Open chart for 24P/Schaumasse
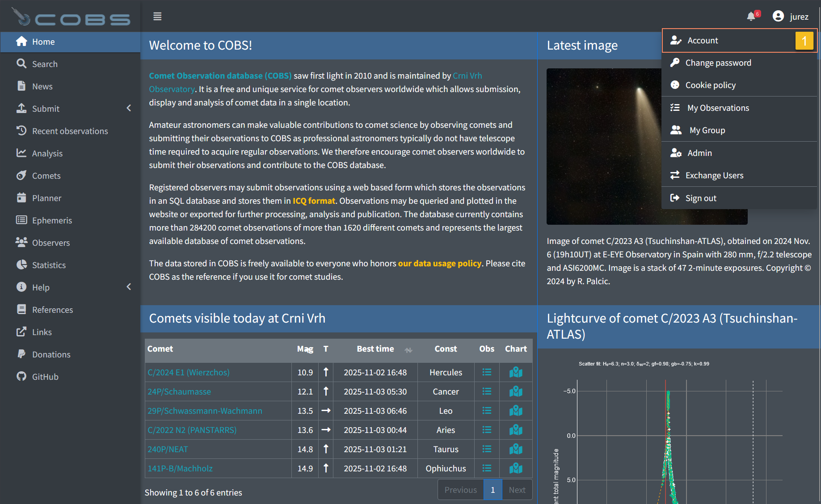The height and width of the screenshot is (504, 821). (x=516, y=391)
